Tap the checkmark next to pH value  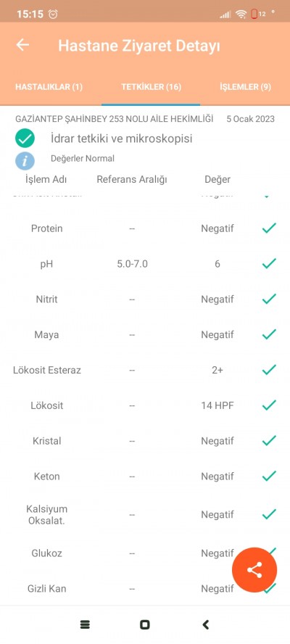click(269, 263)
